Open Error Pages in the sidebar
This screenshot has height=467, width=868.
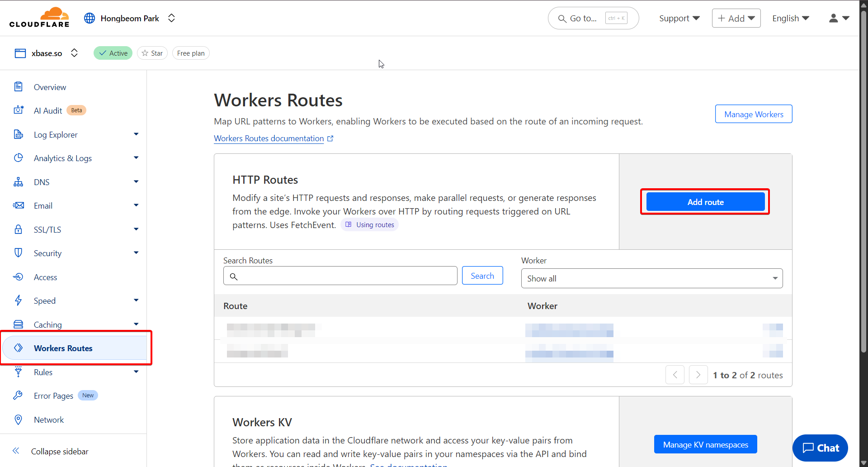(53, 396)
